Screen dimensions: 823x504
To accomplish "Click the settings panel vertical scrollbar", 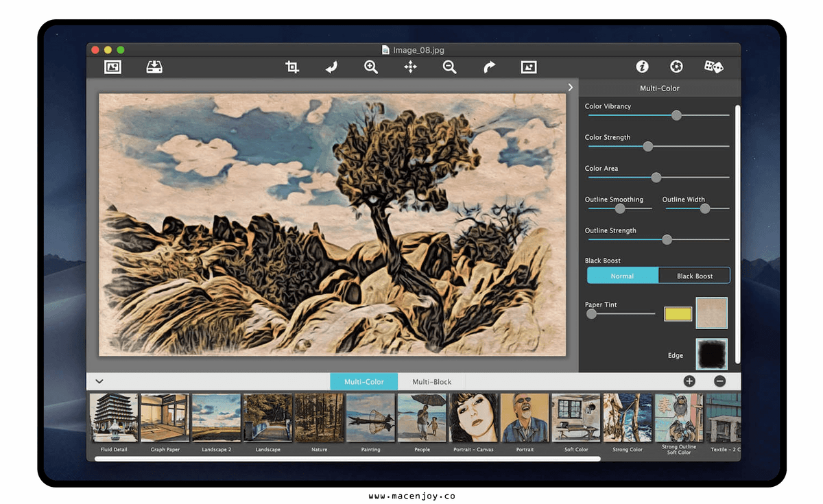I will 738,234.
